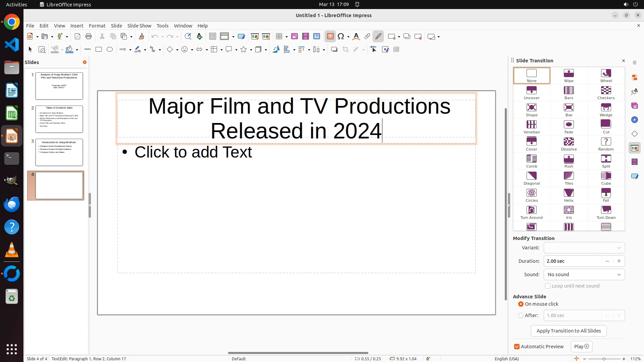Select slide 2 thumbnail in Slides panel
This screenshot has width=644, height=362.
(x=59, y=119)
